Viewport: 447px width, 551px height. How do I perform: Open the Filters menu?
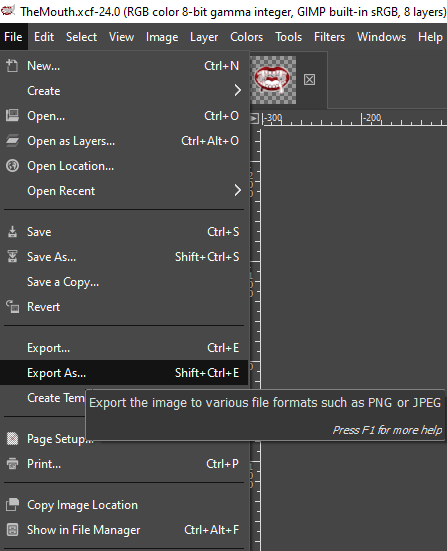[x=329, y=37]
